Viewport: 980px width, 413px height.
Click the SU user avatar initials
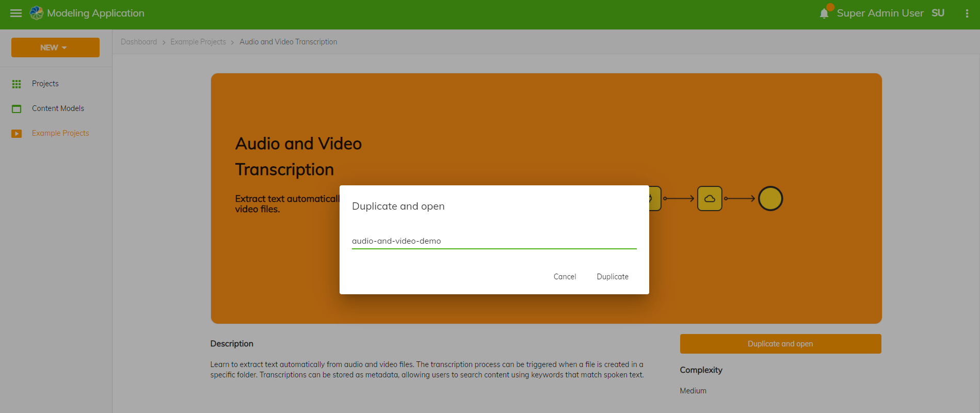(x=938, y=13)
